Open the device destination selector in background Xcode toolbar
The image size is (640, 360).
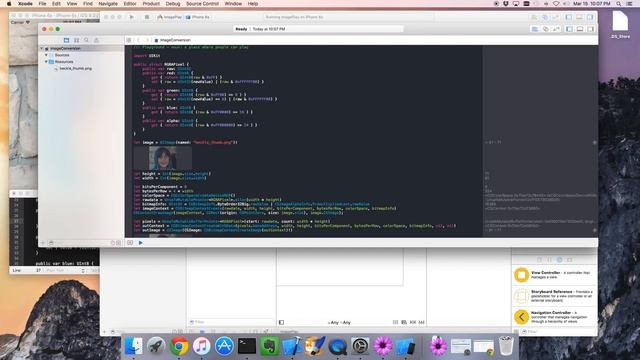198,17
